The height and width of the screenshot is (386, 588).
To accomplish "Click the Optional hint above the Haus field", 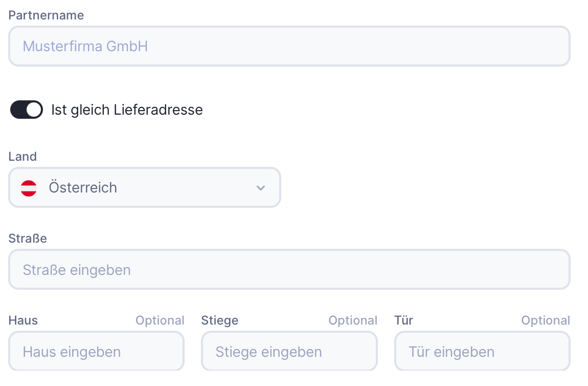I will (x=160, y=320).
